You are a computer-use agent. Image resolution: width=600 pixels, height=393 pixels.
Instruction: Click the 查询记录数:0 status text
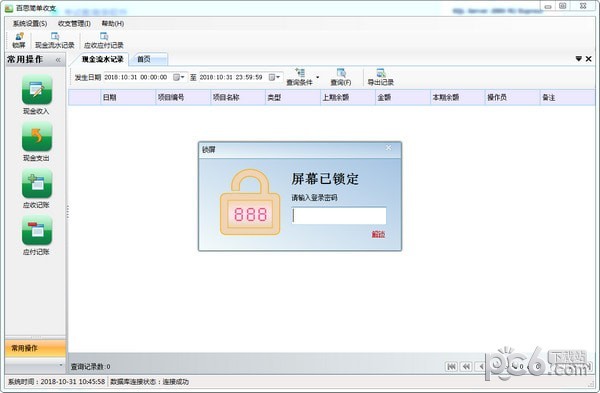pos(91,367)
